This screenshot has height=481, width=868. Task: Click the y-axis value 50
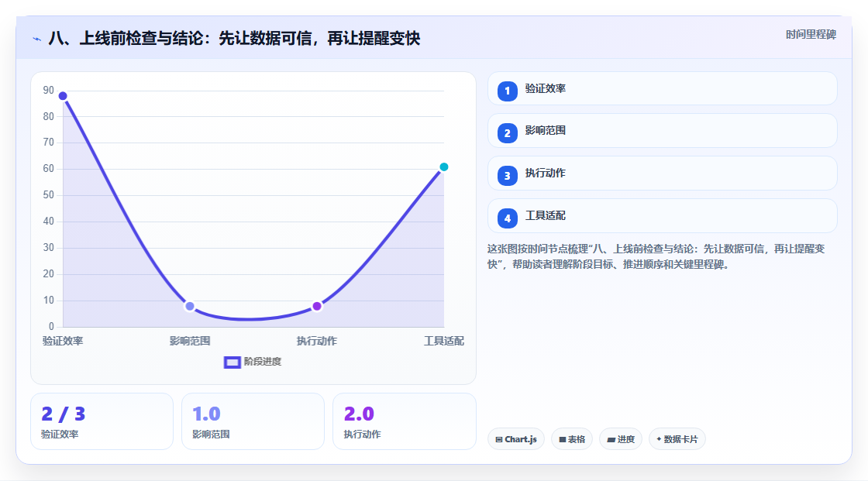(49, 195)
